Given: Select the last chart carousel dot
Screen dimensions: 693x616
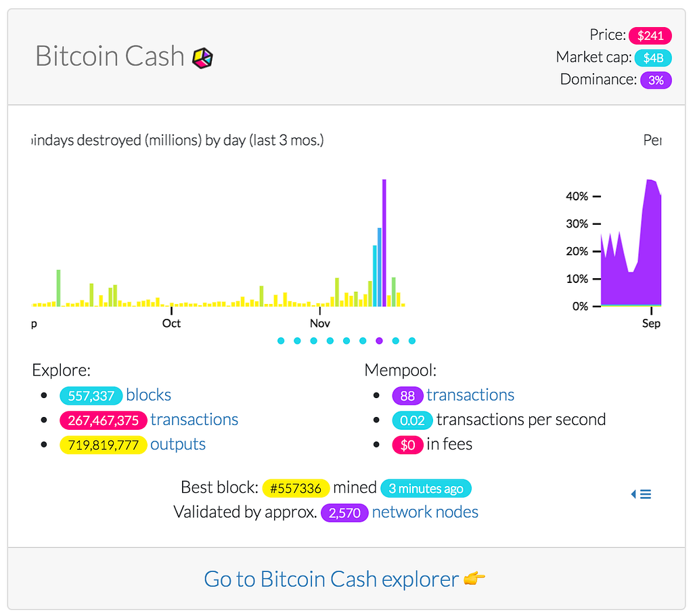Looking at the screenshot, I should [412, 341].
